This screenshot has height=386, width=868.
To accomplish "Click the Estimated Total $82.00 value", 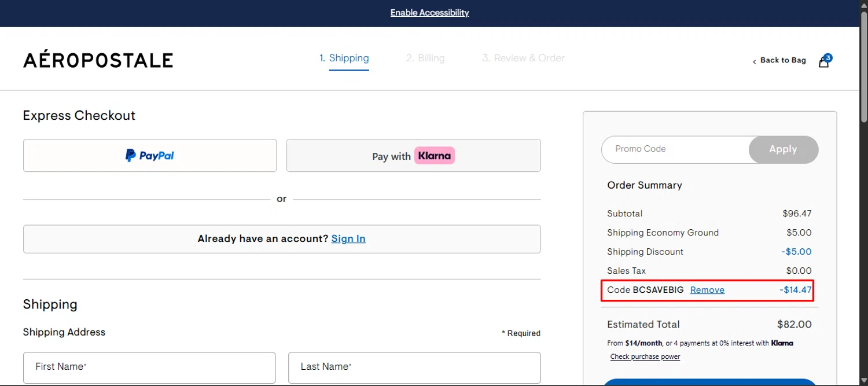I will [x=795, y=325].
